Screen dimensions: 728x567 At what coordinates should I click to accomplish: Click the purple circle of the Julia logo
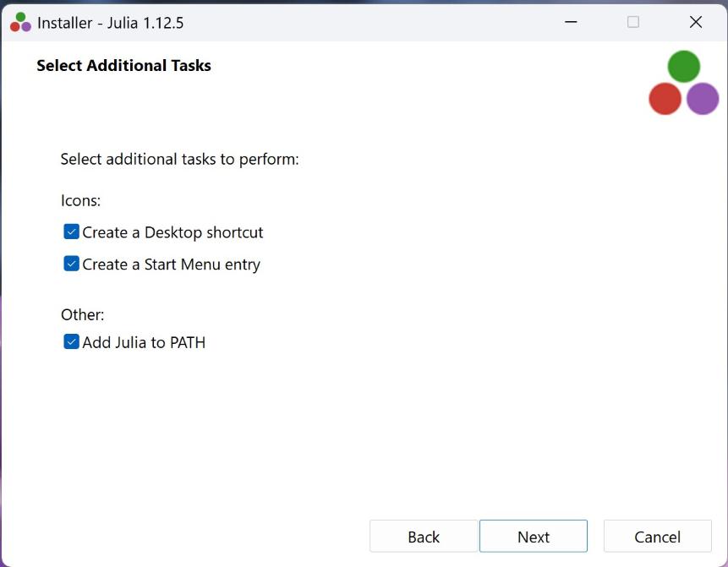click(x=702, y=99)
